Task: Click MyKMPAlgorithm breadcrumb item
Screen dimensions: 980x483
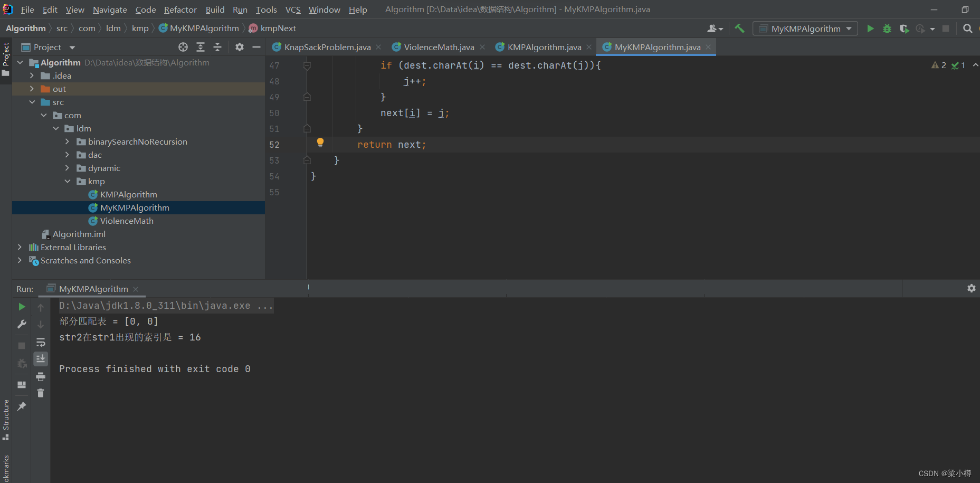Action: tap(204, 28)
